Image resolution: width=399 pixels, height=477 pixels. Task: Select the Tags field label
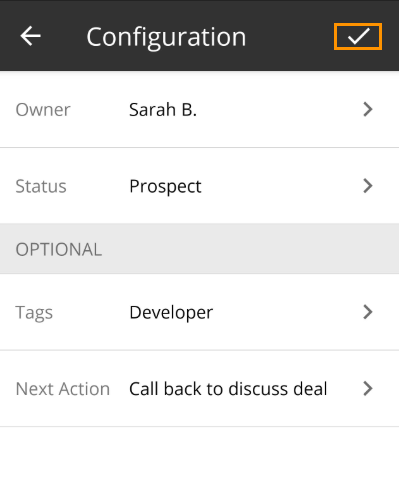point(34,313)
